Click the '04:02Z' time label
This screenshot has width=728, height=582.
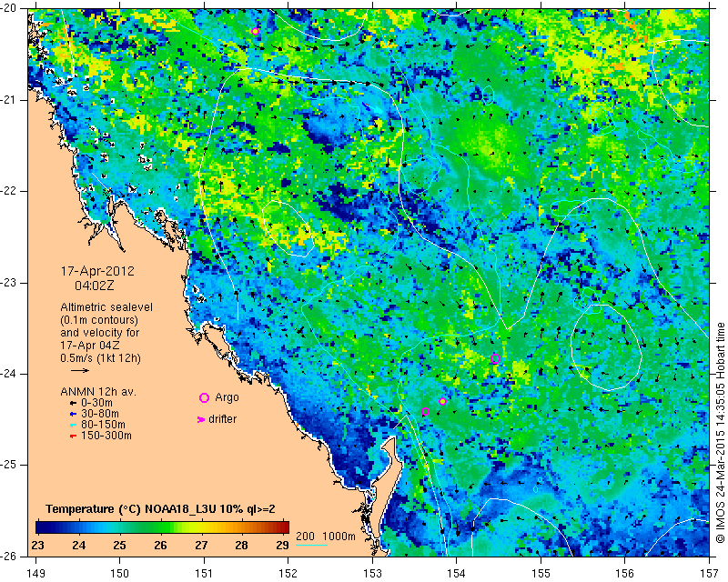coord(95,286)
